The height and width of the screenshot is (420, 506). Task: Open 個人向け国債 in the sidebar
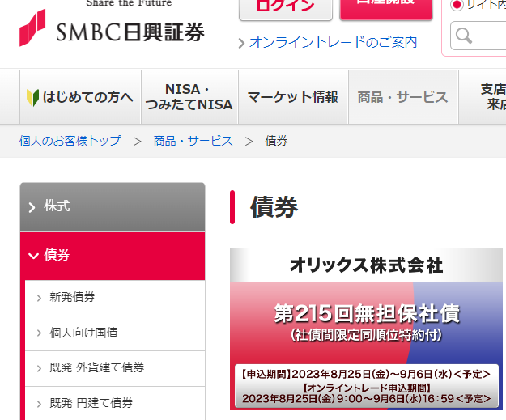[x=115, y=333]
